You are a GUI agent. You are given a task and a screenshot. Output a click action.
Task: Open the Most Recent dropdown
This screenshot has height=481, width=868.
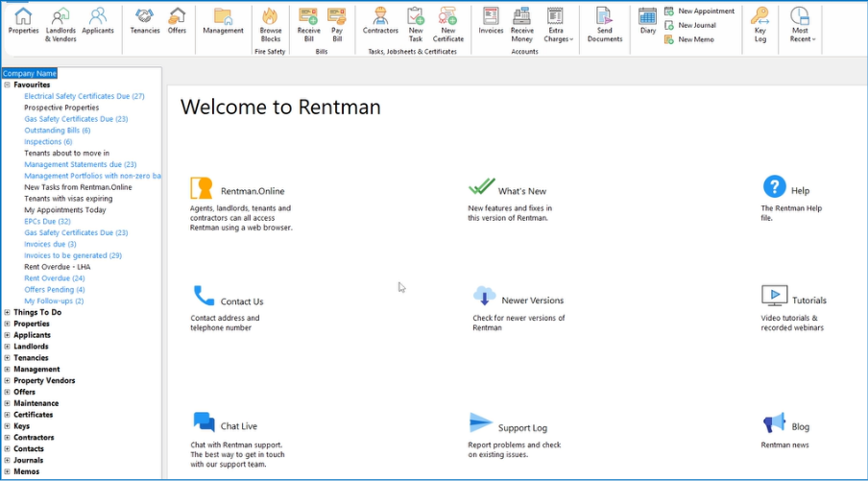coord(801,25)
